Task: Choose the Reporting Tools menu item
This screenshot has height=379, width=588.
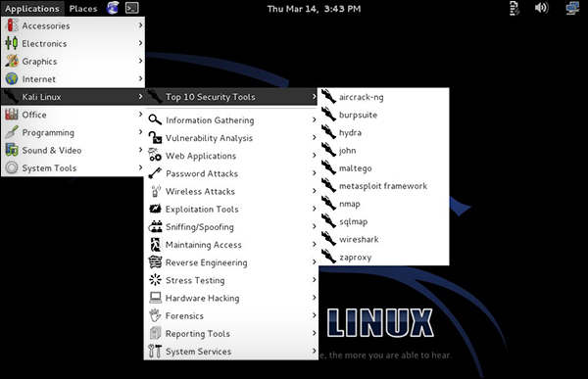Action: coord(231,334)
